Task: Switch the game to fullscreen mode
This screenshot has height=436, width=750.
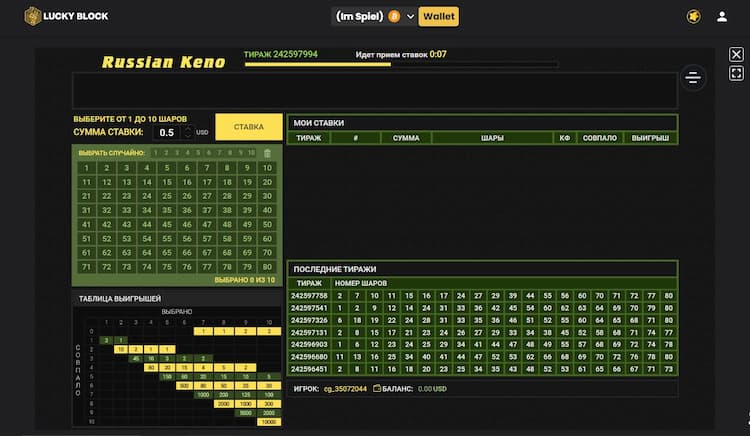Action: click(736, 73)
